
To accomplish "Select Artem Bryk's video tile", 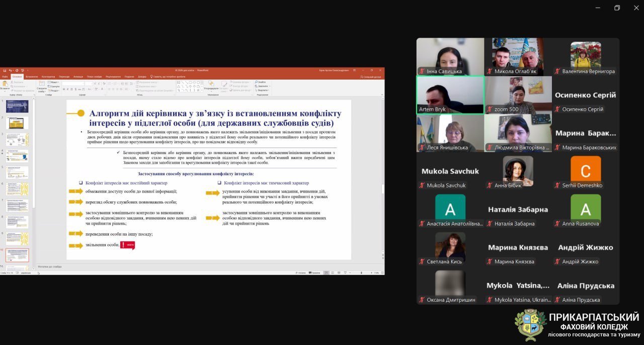I will [x=450, y=95].
